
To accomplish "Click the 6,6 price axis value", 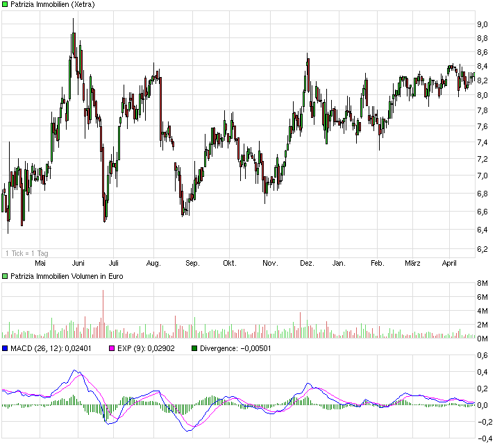I will (x=482, y=212).
